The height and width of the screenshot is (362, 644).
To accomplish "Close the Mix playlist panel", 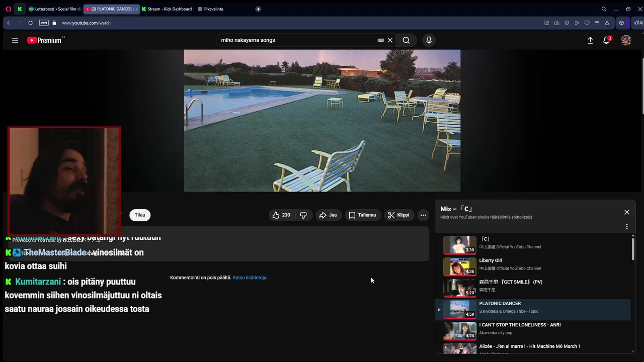I will (x=627, y=212).
